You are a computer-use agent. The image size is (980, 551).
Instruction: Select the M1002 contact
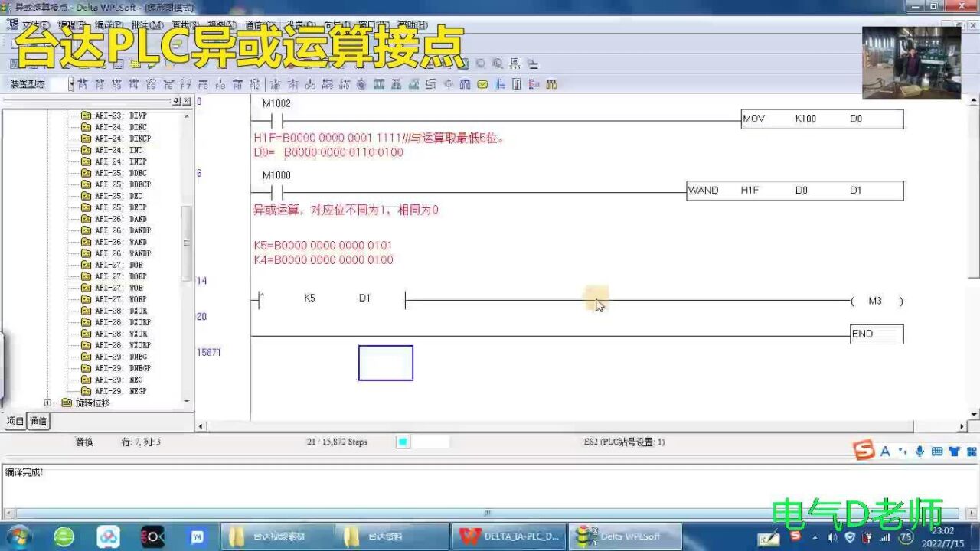coord(276,120)
